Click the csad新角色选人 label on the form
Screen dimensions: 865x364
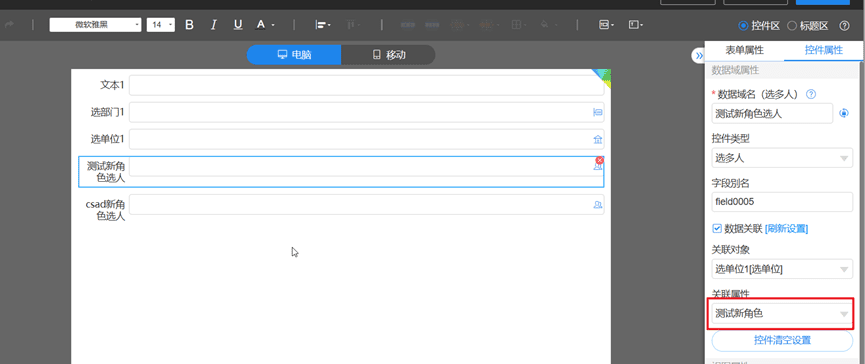coord(106,210)
